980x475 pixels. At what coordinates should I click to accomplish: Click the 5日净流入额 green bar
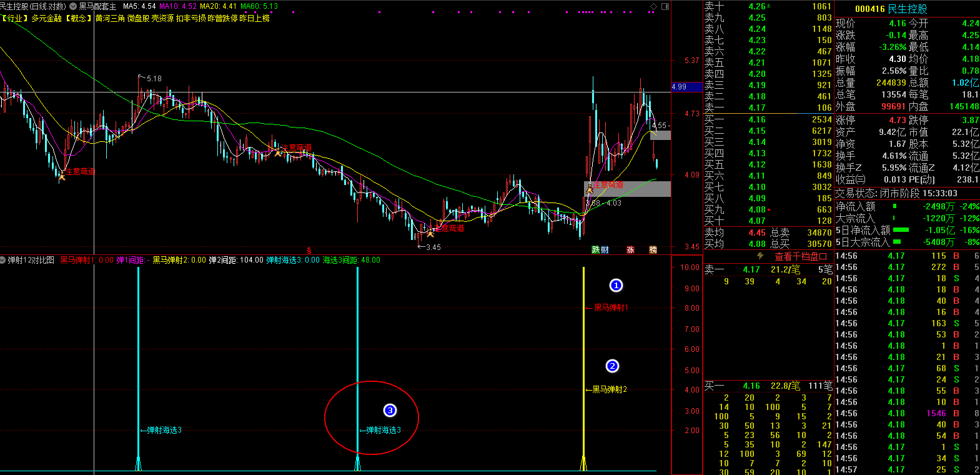coord(901,230)
